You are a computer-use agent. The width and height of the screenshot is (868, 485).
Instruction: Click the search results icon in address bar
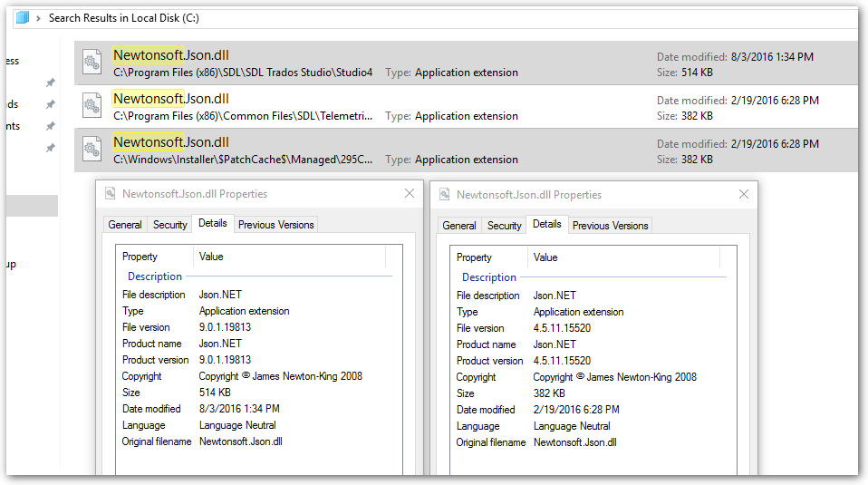[22, 17]
